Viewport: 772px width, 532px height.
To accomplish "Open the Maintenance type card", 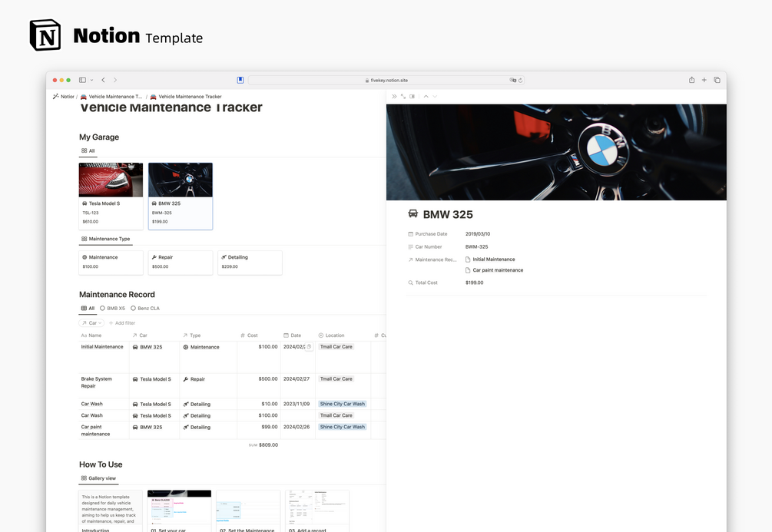I will tap(111, 263).
